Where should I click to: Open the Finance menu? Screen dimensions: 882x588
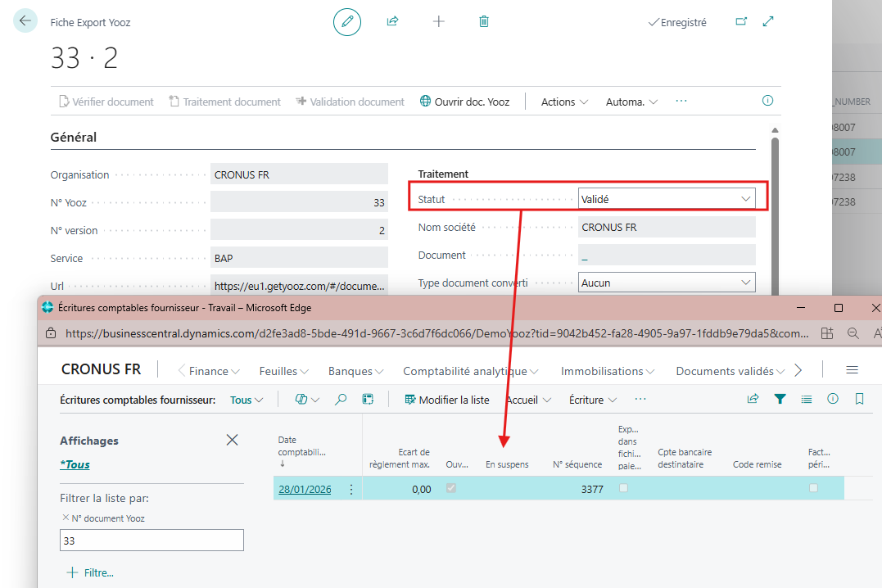point(214,371)
